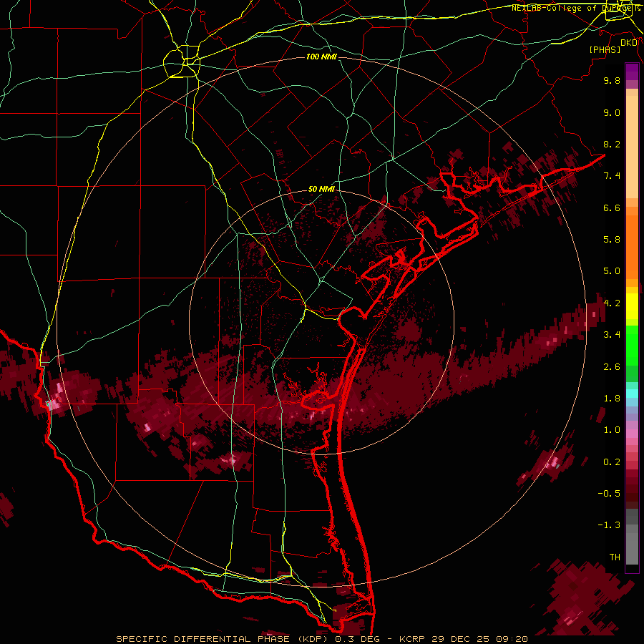644x644 pixels.
Task: Click the 9.0 value on the color scale
Action: point(612,113)
